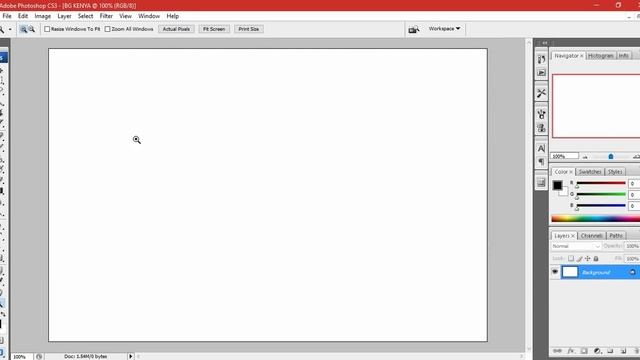Click Navigator zoom out small mountains icon
This screenshot has height=360, width=640.
585,157
